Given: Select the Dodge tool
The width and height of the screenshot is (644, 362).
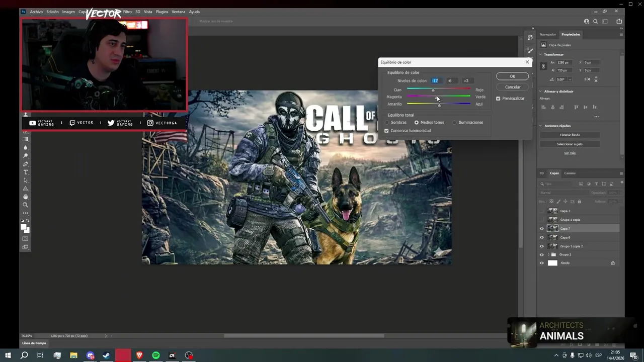Looking at the screenshot, I should tap(26, 156).
